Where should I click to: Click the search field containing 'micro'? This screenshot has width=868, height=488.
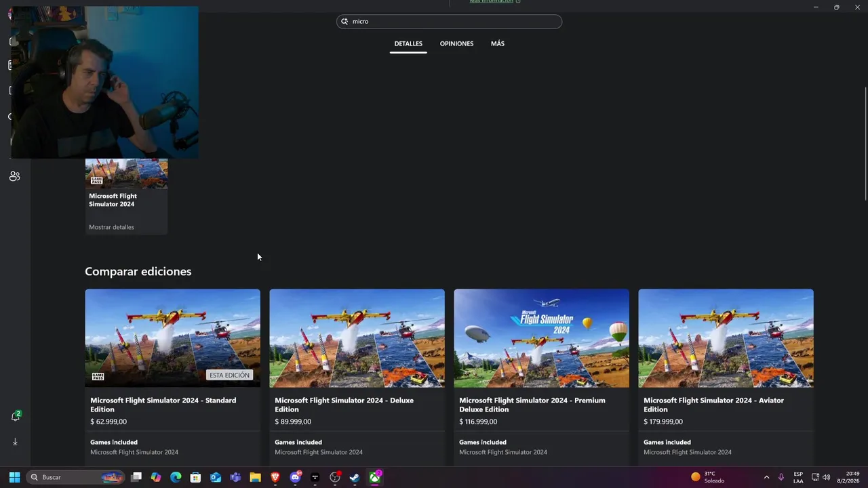[449, 22]
